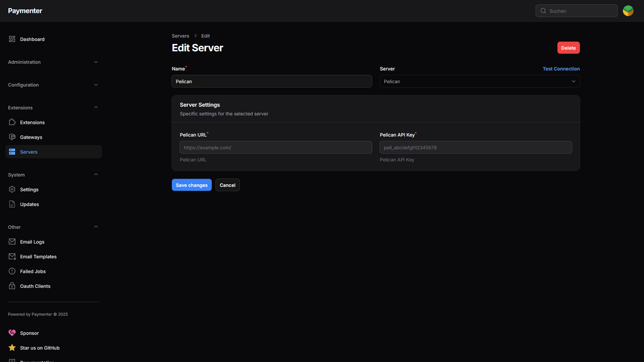Screen dimensions: 644x362
Task: Click the Failed Jobs warning icon
Action: [12, 271]
